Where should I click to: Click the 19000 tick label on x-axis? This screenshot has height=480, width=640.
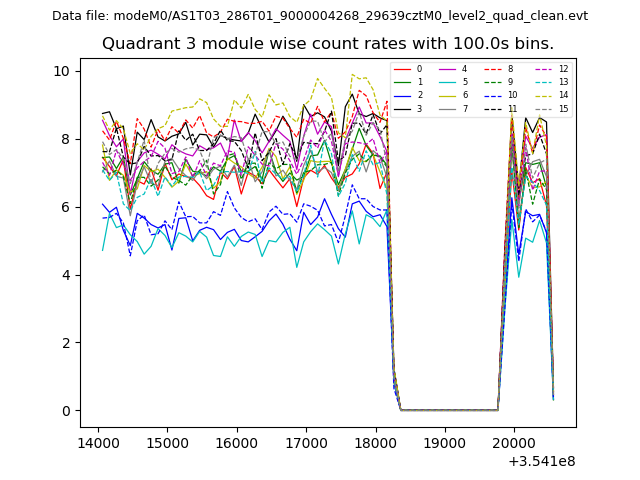point(444,442)
